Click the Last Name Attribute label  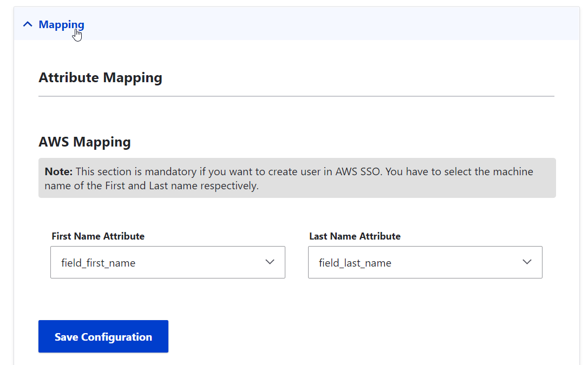[x=355, y=236]
